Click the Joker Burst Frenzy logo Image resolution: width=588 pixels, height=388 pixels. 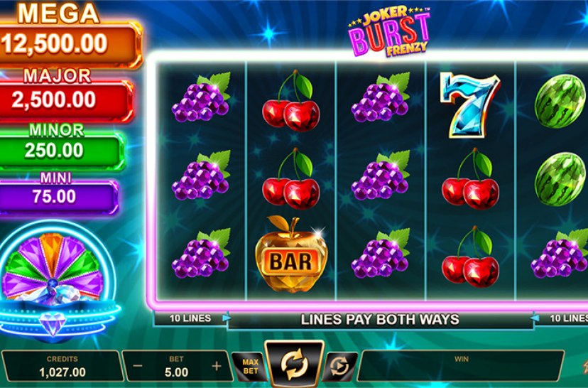[x=389, y=31]
